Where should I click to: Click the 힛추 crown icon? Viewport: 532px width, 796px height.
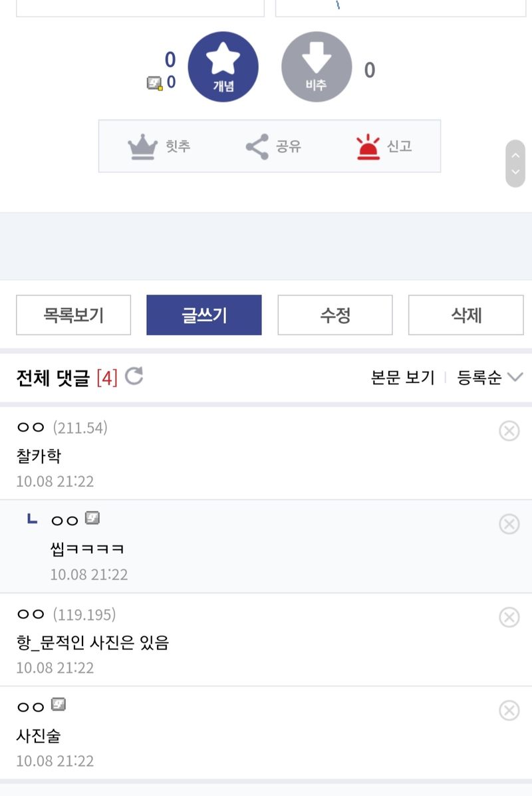click(143, 146)
